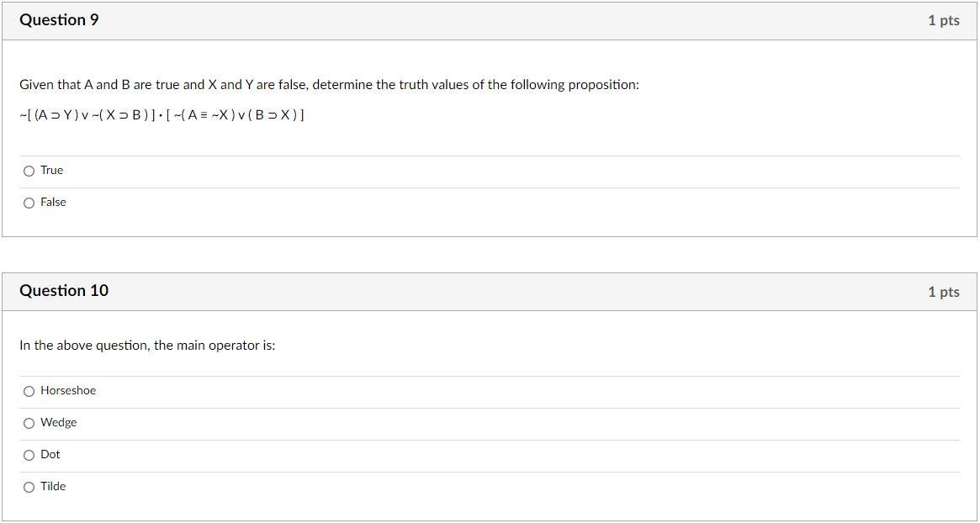Mark the Dot radio button circle
Screen dimensions: 980x523
click(29, 456)
